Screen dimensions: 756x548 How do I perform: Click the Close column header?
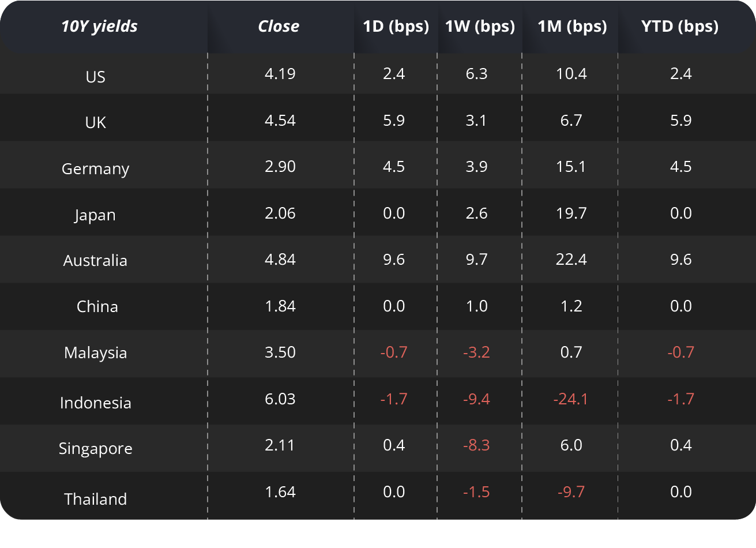(279, 27)
